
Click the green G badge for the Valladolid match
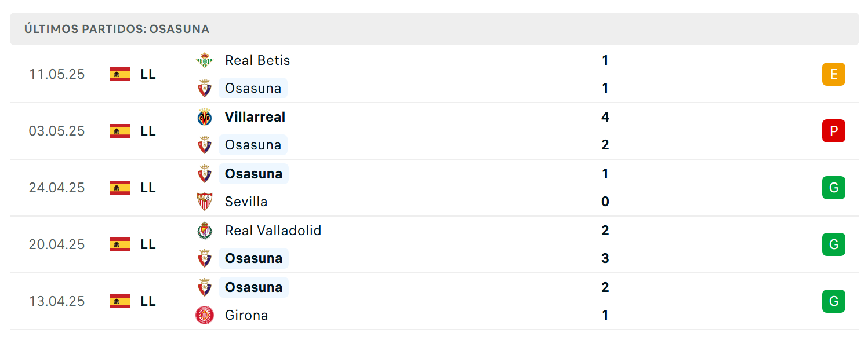point(834,244)
